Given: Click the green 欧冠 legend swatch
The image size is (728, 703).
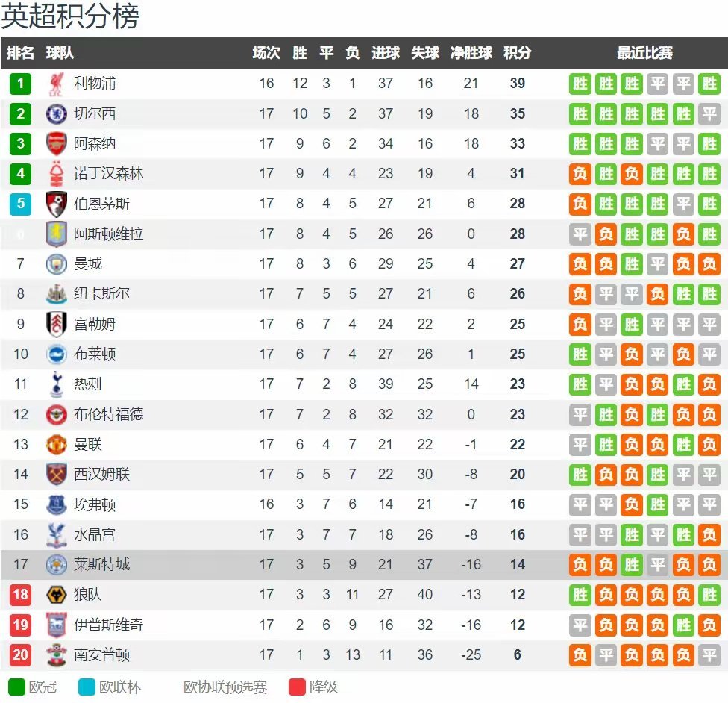Looking at the screenshot, I should pyautogui.click(x=16, y=687).
